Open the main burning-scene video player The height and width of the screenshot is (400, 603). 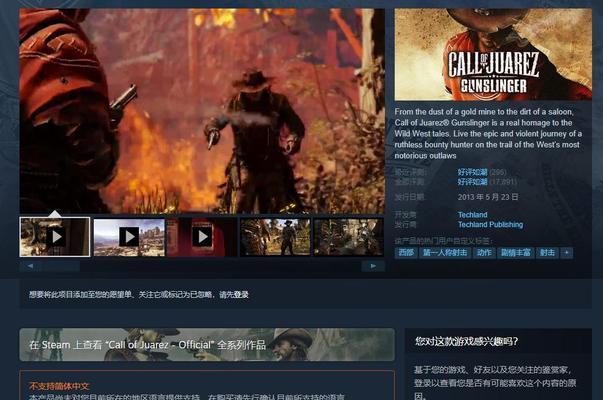pyautogui.click(x=202, y=111)
